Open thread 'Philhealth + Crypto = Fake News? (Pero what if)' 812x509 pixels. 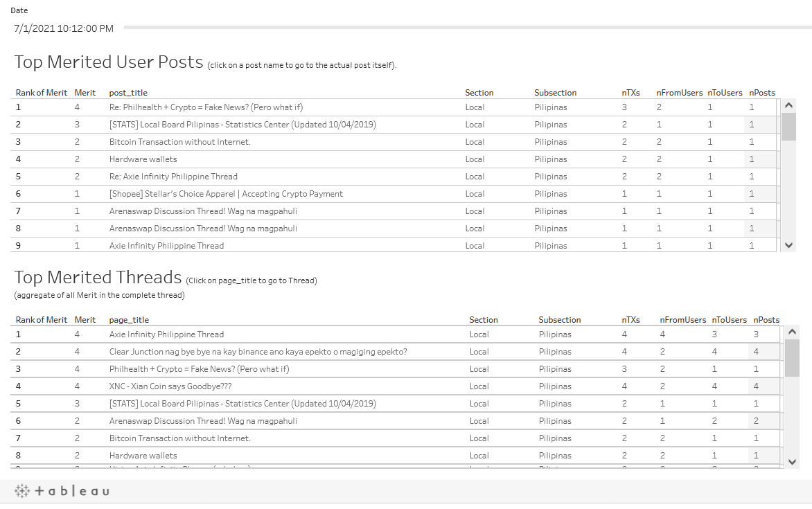tap(199, 369)
